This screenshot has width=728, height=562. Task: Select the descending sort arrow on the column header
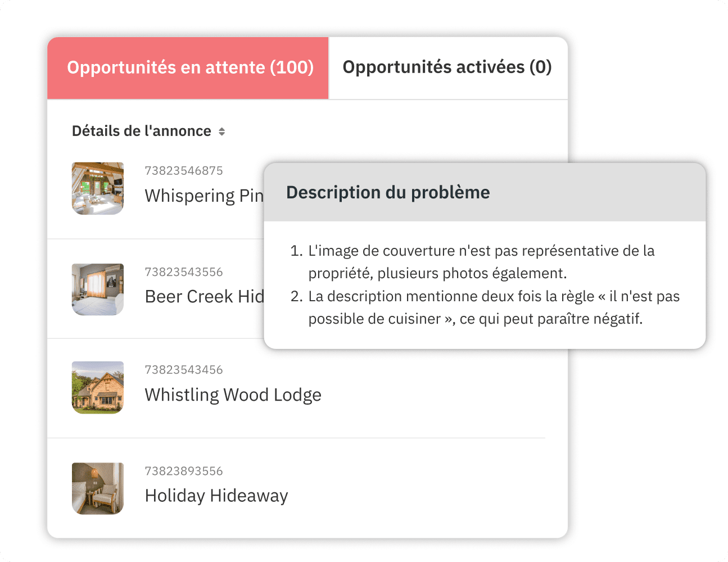(x=221, y=134)
